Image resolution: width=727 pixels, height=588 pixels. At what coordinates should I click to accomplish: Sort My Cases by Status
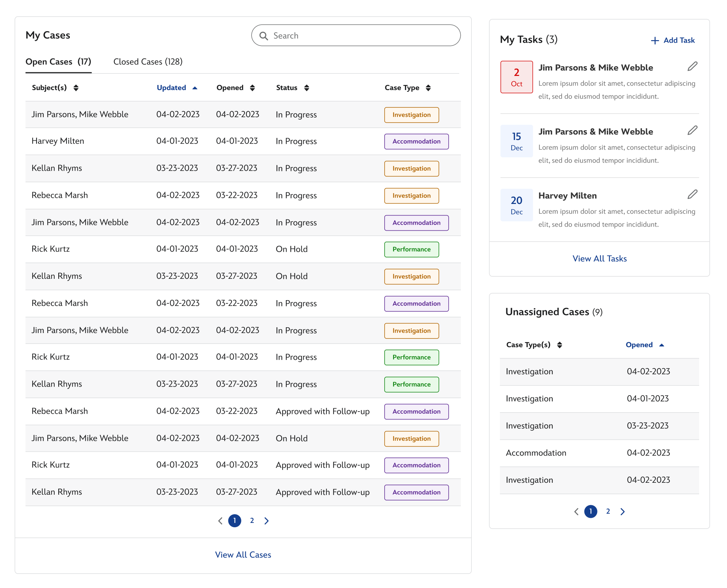pos(307,88)
